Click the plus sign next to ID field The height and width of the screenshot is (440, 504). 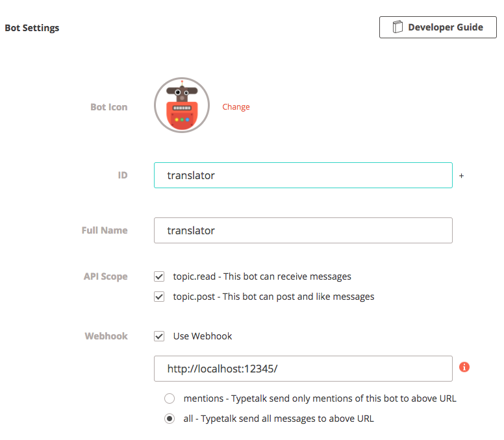point(461,176)
